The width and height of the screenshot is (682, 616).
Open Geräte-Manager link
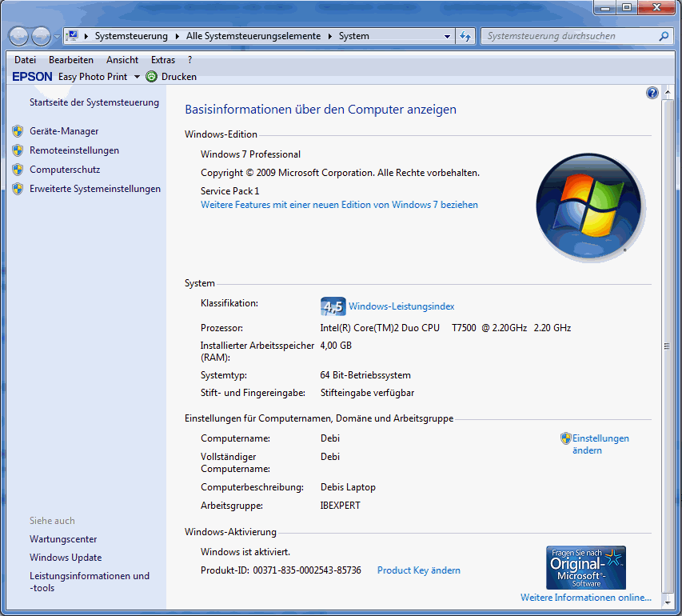64,131
